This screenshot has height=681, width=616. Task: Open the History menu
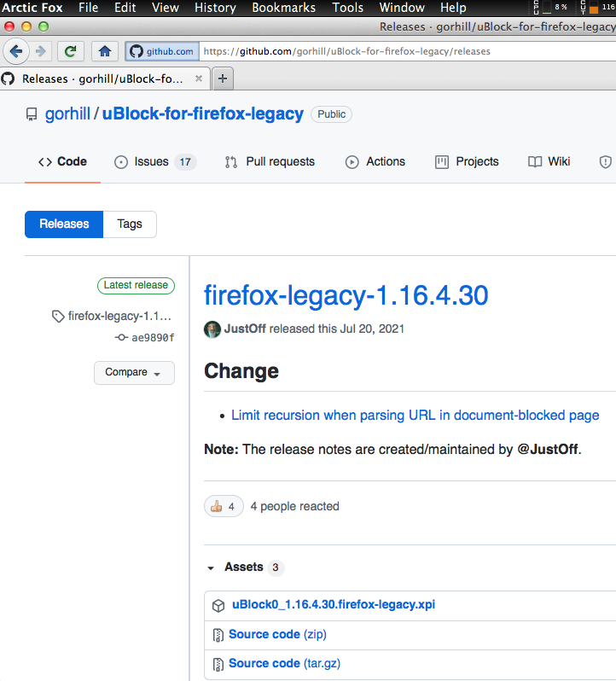215,8
